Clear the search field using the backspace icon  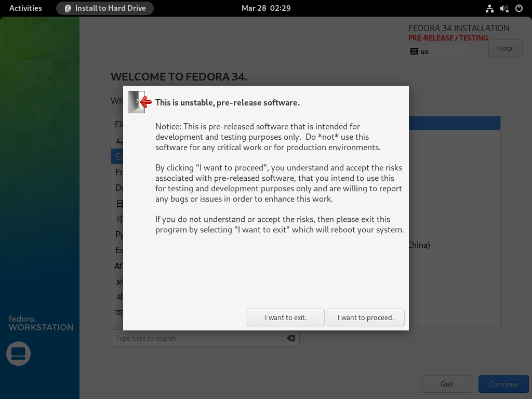[x=291, y=338]
